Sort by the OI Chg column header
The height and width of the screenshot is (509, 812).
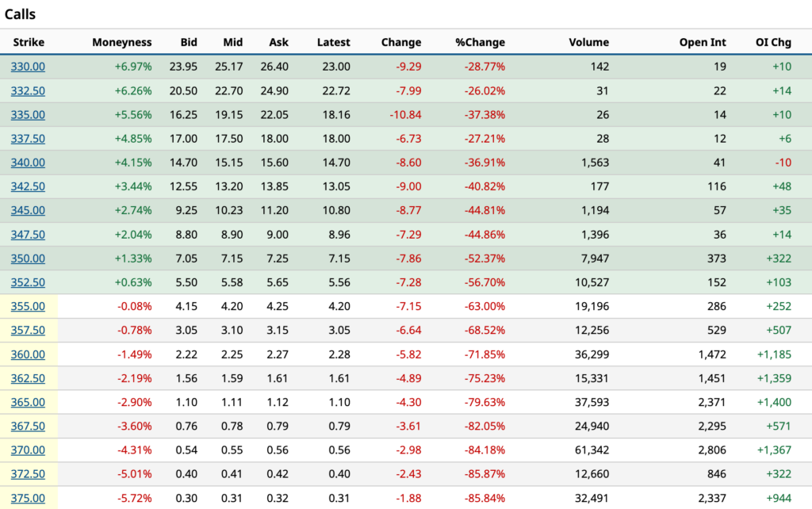(773, 43)
